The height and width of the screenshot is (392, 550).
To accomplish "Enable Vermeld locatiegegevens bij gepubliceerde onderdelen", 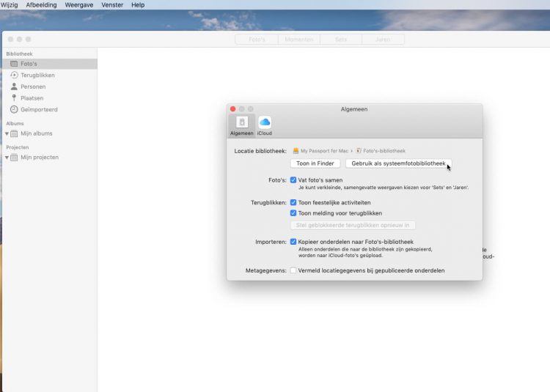I will (x=293, y=270).
